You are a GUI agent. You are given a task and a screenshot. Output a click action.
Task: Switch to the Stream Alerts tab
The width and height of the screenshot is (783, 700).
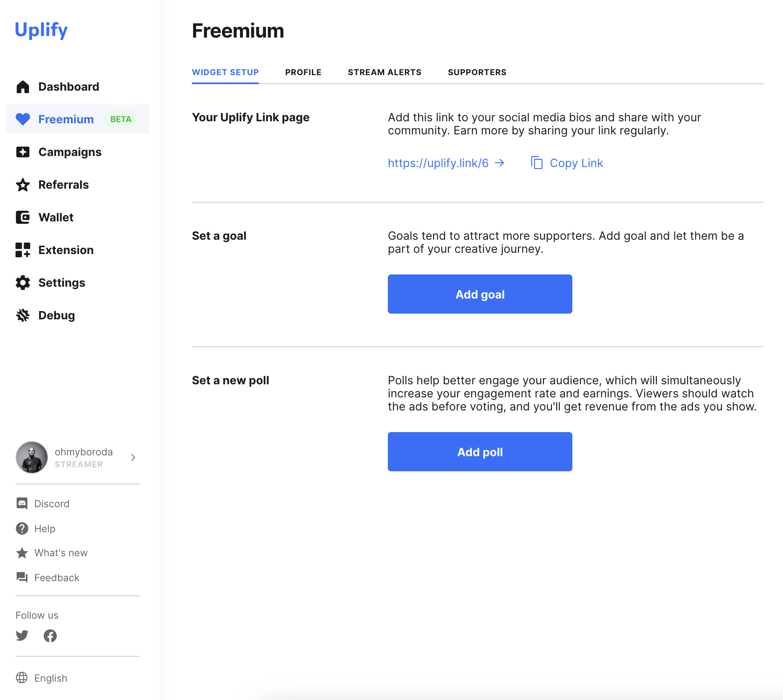coord(385,72)
